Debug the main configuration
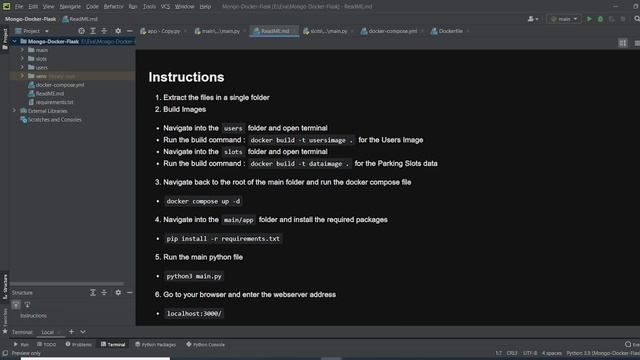The width and height of the screenshot is (640, 360). click(x=600, y=19)
